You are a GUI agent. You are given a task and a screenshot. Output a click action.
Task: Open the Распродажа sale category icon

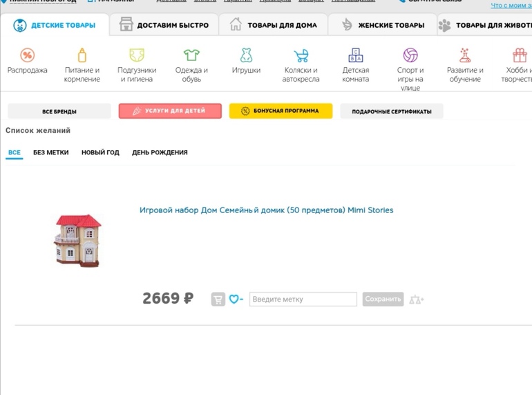(27, 55)
